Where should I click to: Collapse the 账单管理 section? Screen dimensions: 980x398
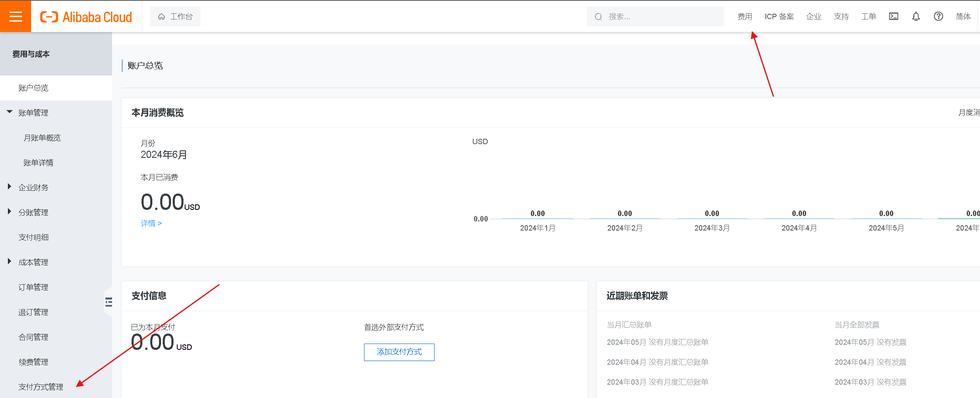[10, 112]
